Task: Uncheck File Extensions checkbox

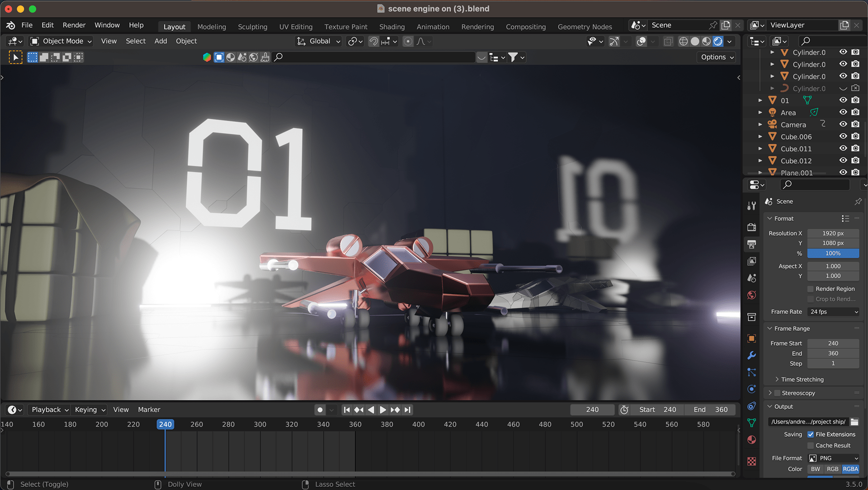Action: tap(811, 434)
